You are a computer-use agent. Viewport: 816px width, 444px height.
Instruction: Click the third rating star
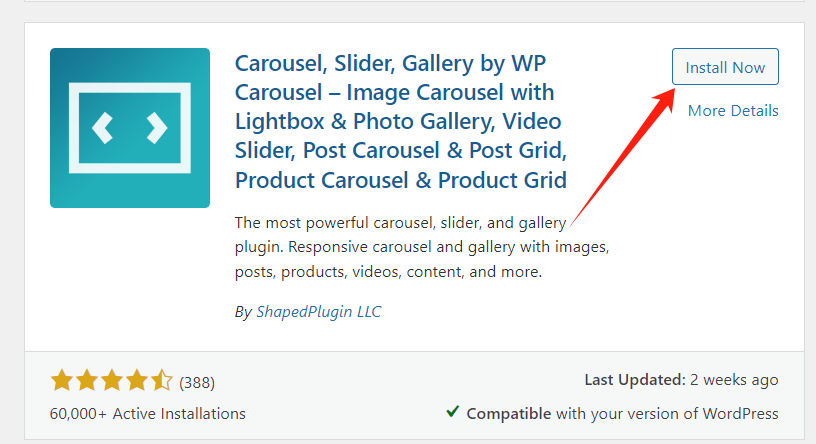coord(111,380)
